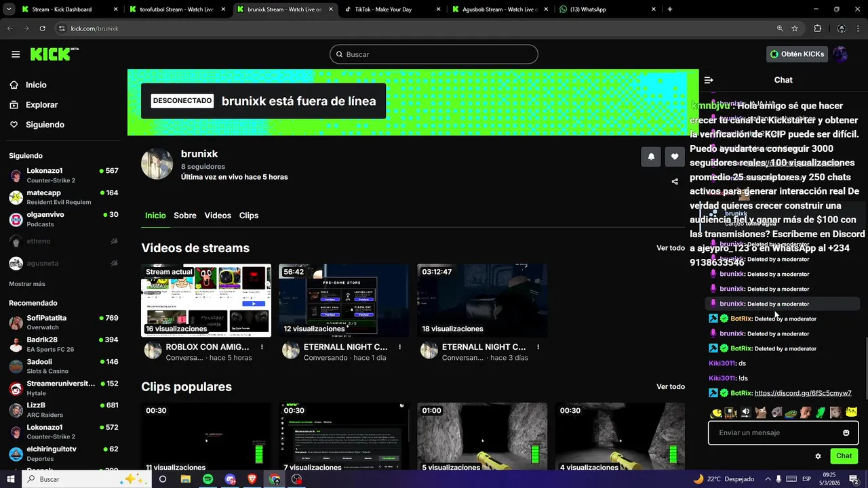Click the share icon below the heart
The image size is (868, 488).
pyautogui.click(x=675, y=182)
